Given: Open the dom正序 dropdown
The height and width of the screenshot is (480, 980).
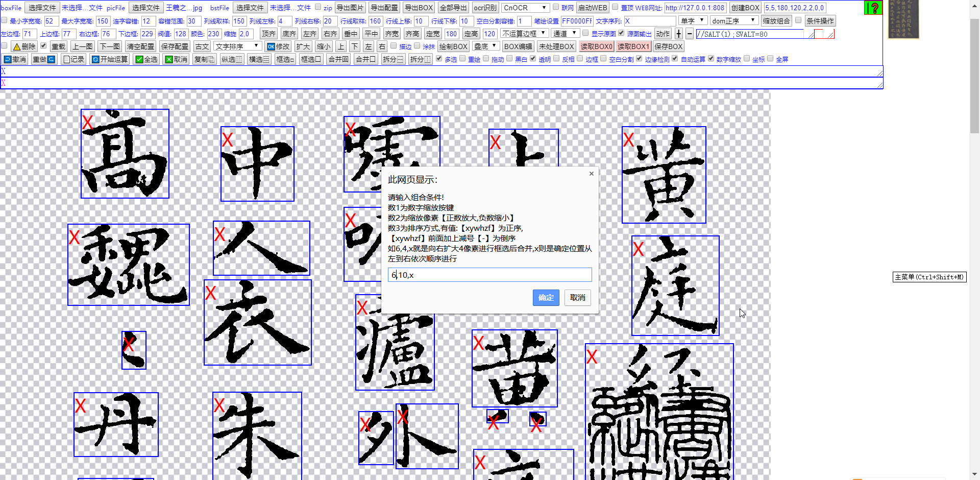Looking at the screenshot, I should 734,21.
